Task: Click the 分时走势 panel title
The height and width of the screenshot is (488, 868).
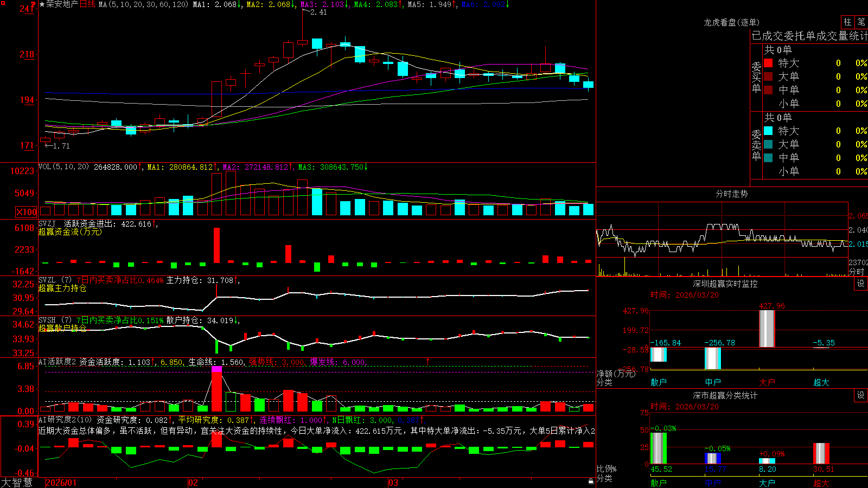Action: [x=732, y=194]
